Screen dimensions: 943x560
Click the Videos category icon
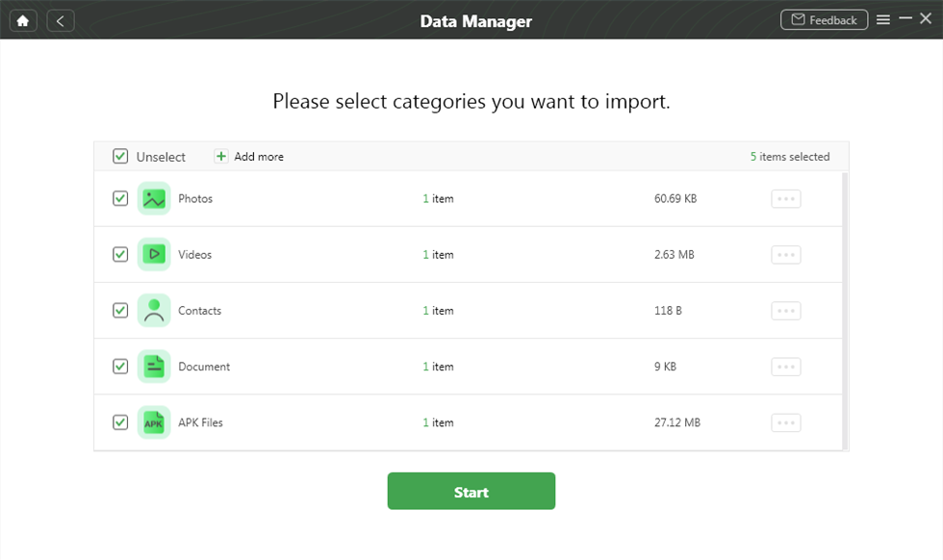[154, 255]
